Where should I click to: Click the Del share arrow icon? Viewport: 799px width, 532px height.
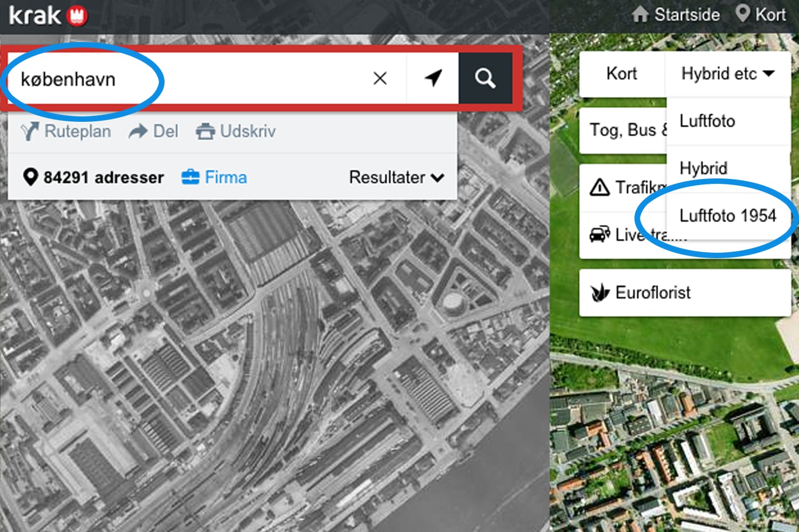pos(138,131)
